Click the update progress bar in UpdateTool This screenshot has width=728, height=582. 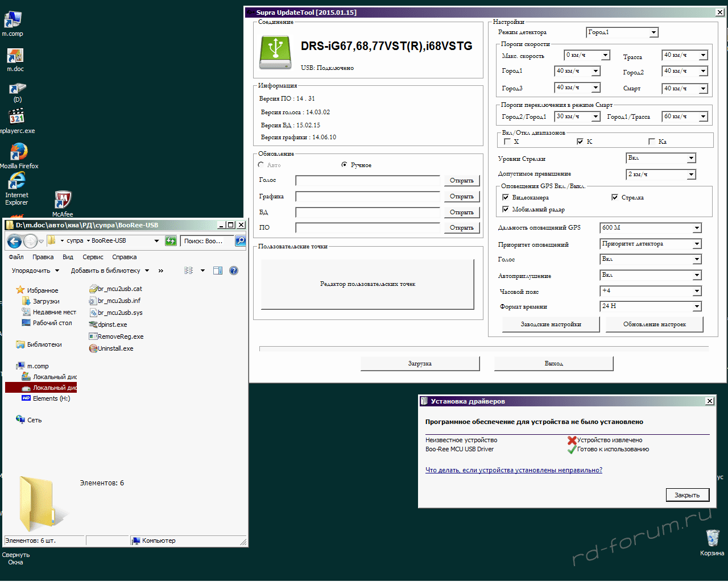[484, 348]
